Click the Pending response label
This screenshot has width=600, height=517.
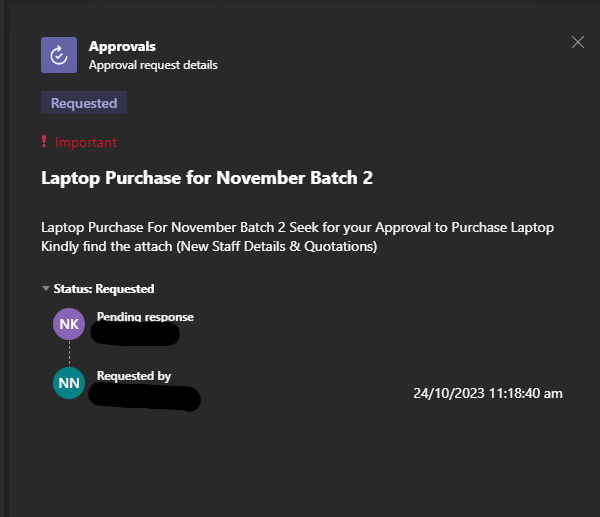tap(145, 317)
